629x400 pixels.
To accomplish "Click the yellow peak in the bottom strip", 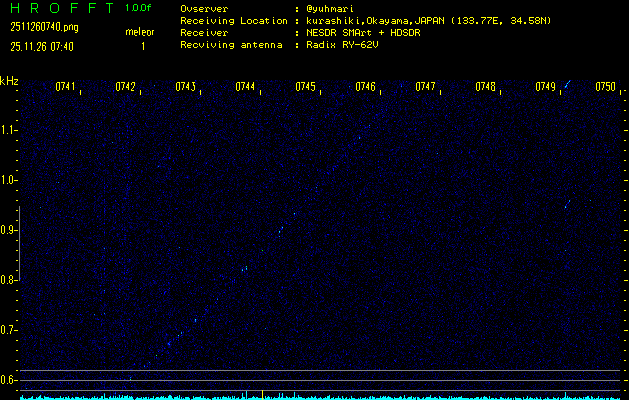I will pos(262,394).
